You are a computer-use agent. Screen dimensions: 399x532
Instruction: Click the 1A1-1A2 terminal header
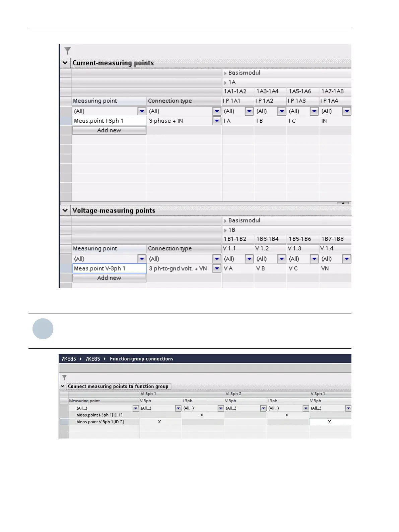point(238,92)
